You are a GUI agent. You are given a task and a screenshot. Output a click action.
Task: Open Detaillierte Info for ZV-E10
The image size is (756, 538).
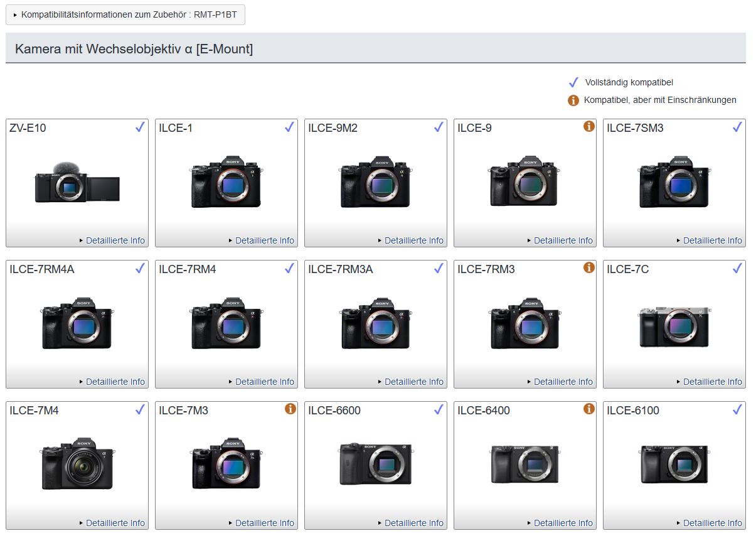click(115, 240)
